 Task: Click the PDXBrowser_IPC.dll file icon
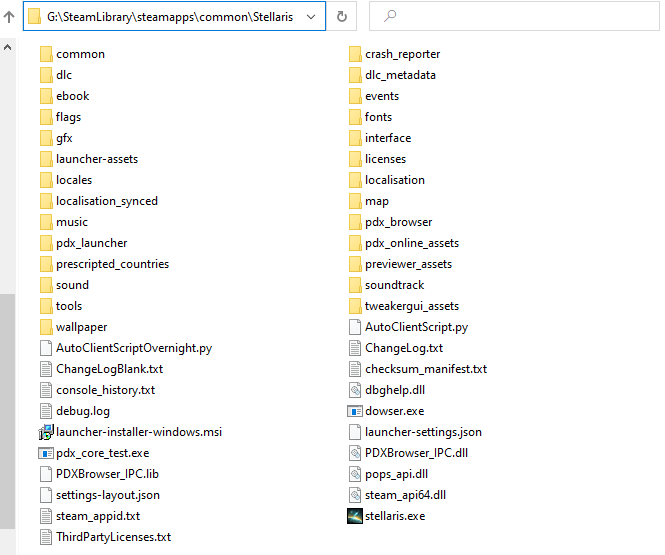[x=355, y=453]
